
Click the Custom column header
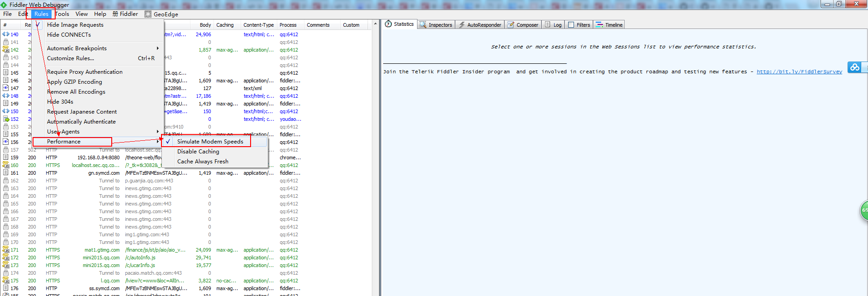(351, 25)
